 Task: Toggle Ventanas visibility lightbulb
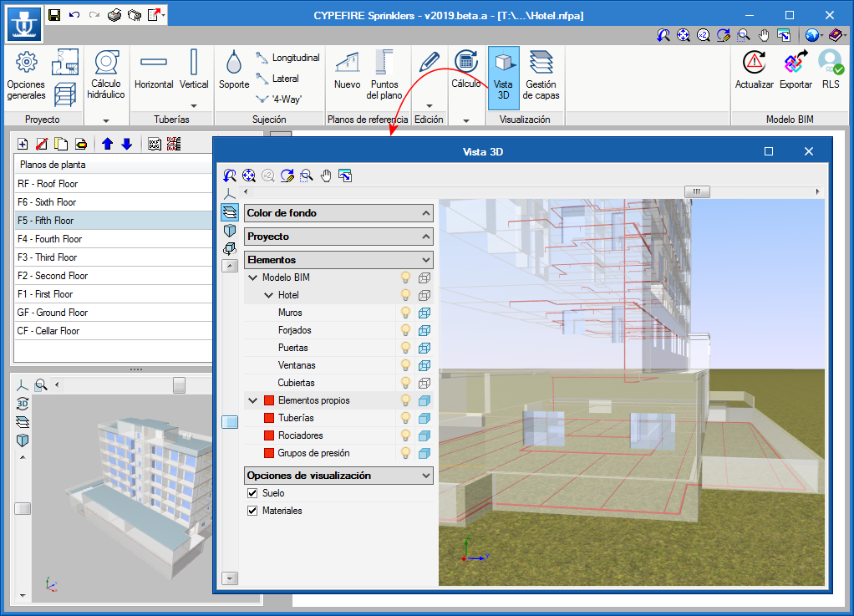click(x=405, y=365)
